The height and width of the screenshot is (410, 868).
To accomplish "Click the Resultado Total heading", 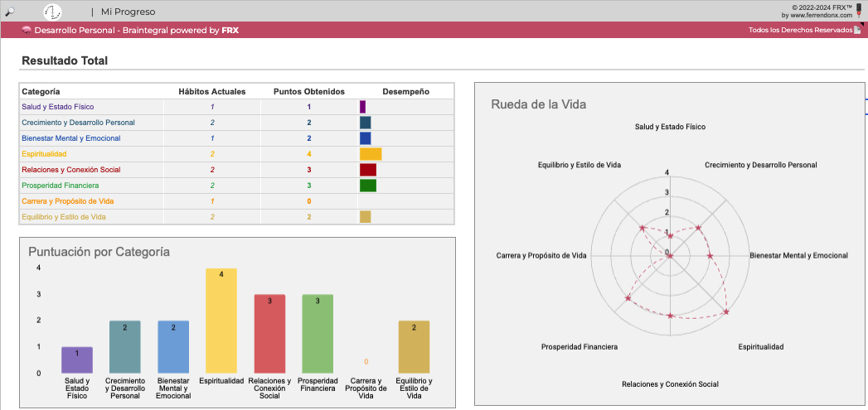I will coord(65,60).
